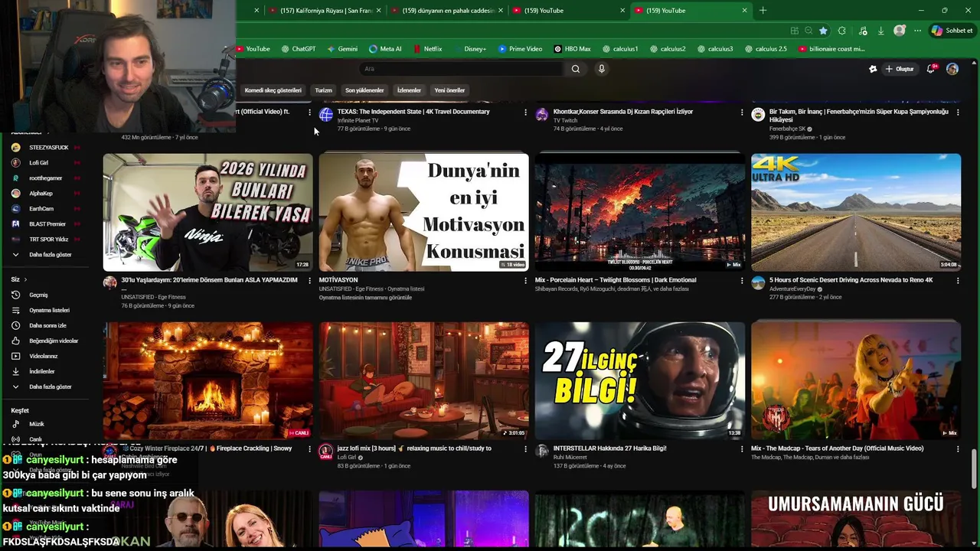Click the browser extensions icon
This screenshot has height=551, width=980.
[x=842, y=31]
